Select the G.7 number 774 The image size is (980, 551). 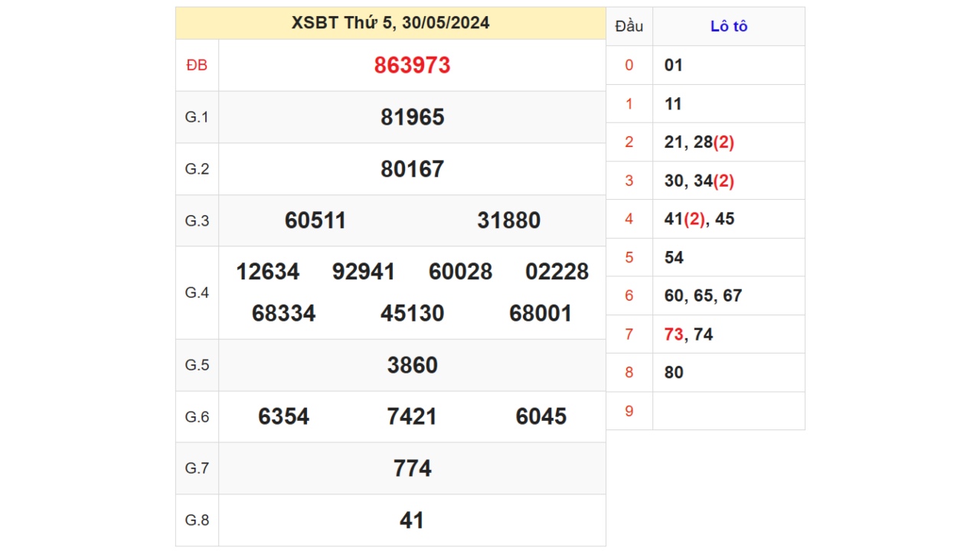412,468
